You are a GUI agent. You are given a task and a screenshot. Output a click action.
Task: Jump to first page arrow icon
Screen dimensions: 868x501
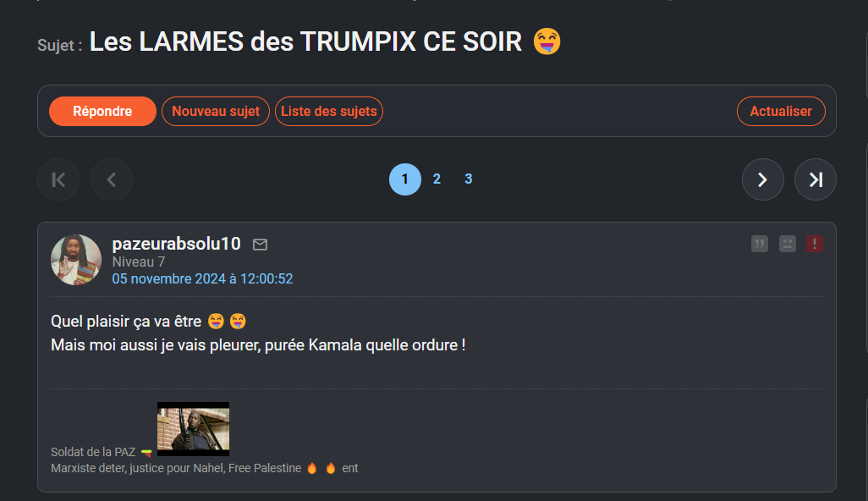[58, 179]
